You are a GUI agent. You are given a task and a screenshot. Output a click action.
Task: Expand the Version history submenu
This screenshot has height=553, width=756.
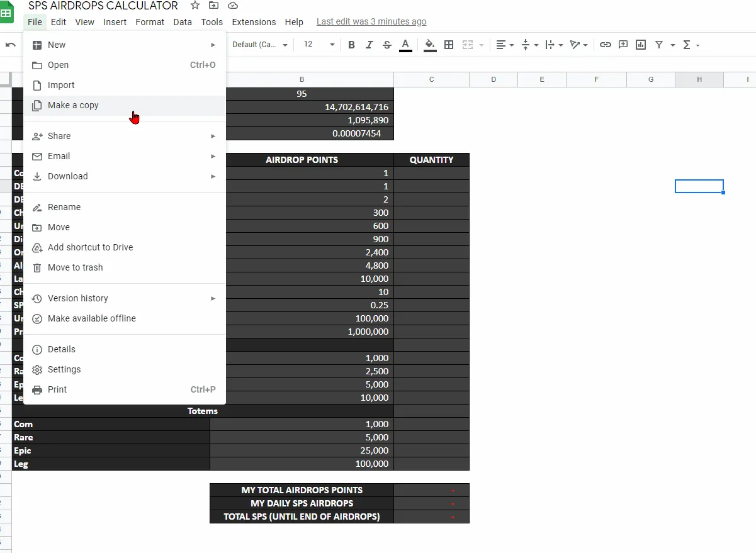coord(125,298)
